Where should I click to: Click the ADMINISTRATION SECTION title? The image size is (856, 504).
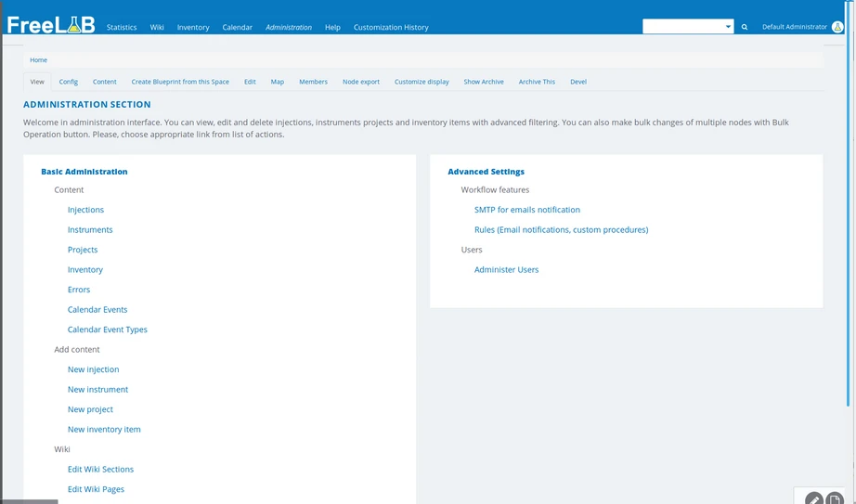click(86, 104)
